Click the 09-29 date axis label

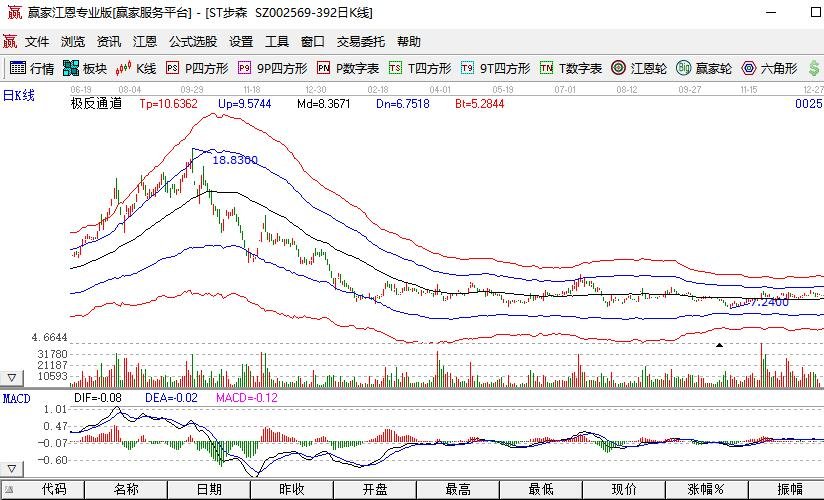click(x=192, y=90)
